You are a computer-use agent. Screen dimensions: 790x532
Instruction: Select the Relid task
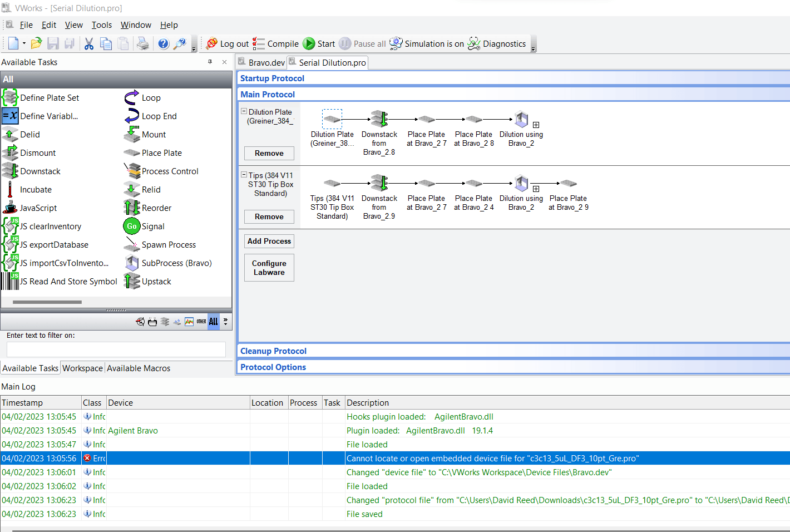[142, 190]
